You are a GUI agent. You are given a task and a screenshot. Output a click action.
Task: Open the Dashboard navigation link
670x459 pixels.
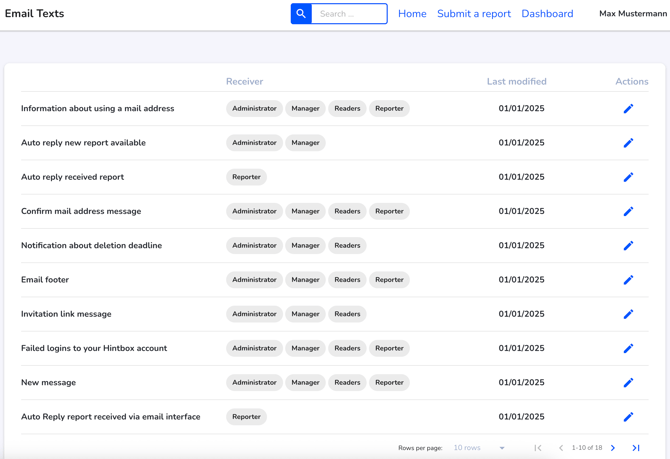(547, 14)
